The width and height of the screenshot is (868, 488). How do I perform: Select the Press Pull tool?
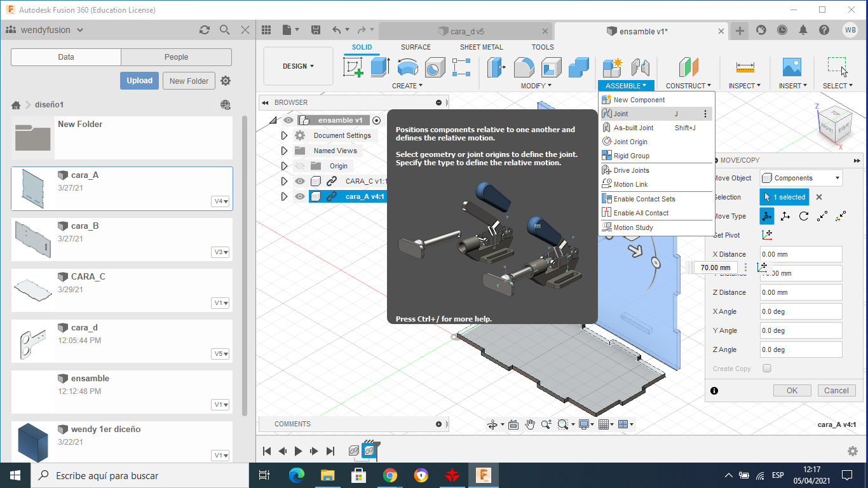[496, 67]
